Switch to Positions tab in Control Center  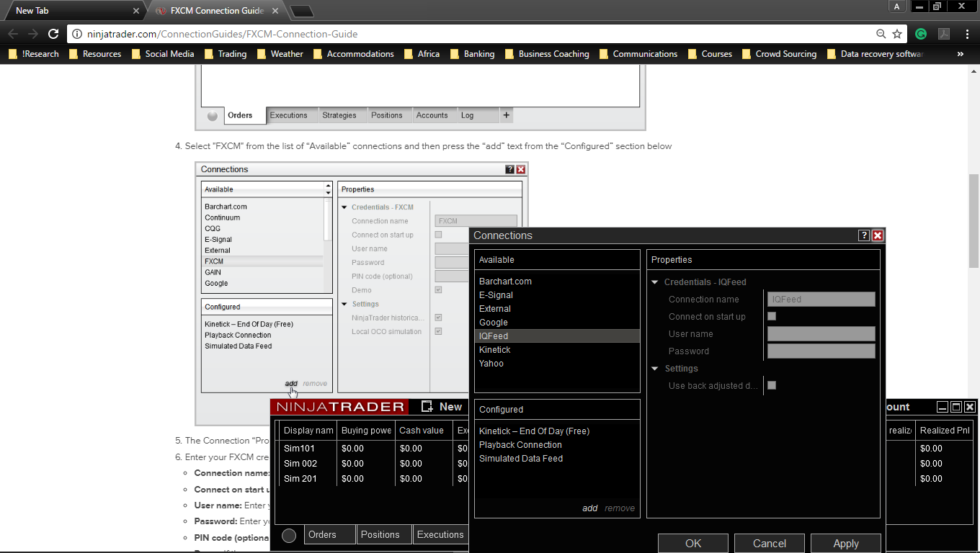385,534
